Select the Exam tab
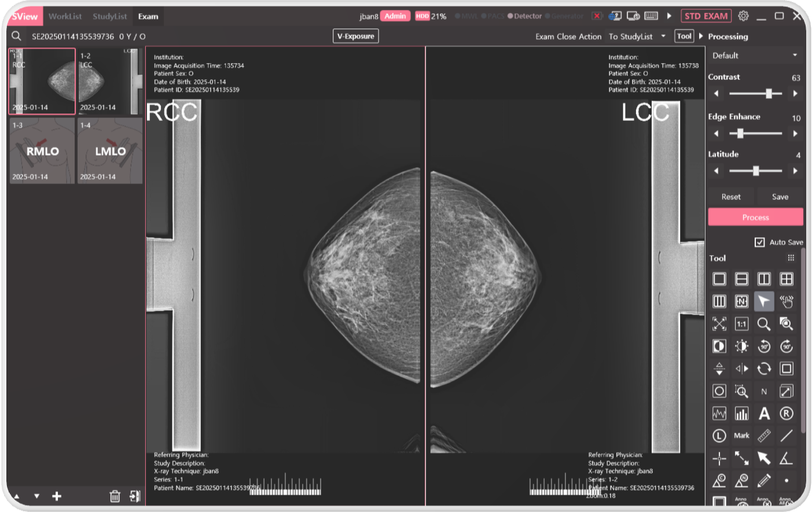Viewport: 812px width, 512px height. point(148,16)
